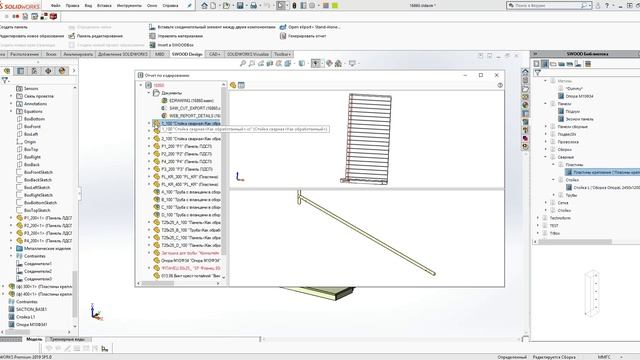
Task: Click the Manage materials icon
Action: pyautogui.click(x=152, y=36)
